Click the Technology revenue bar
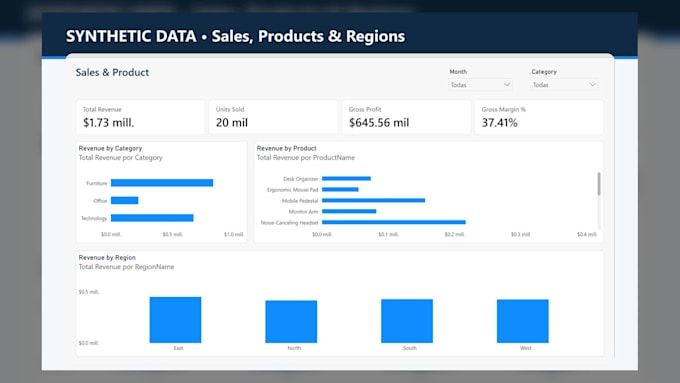Image resolution: width=680 pixels, height=383 pixels. coord(152,218)
